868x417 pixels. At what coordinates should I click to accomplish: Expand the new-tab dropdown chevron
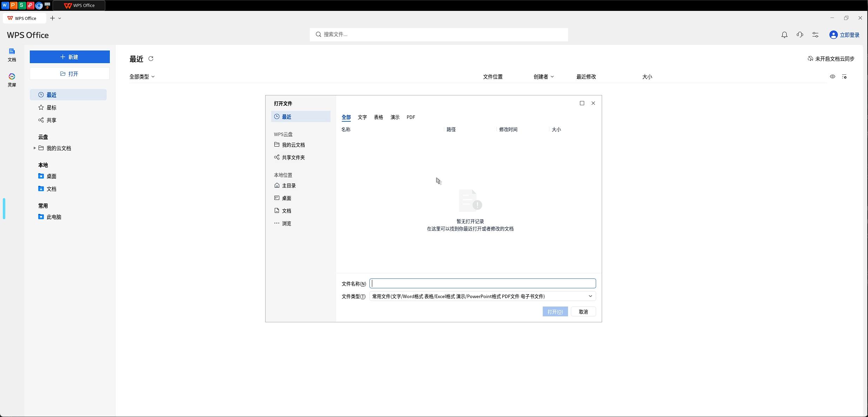60,18
